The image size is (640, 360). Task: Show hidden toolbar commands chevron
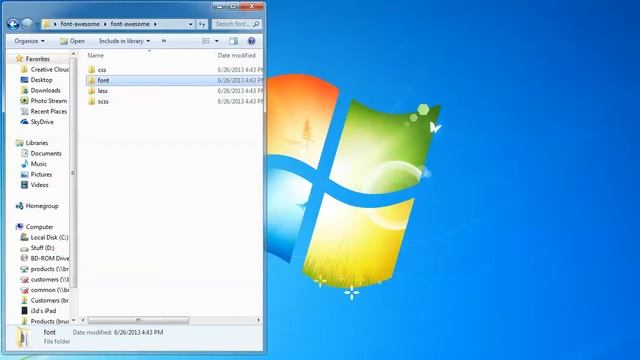[164, 41]
